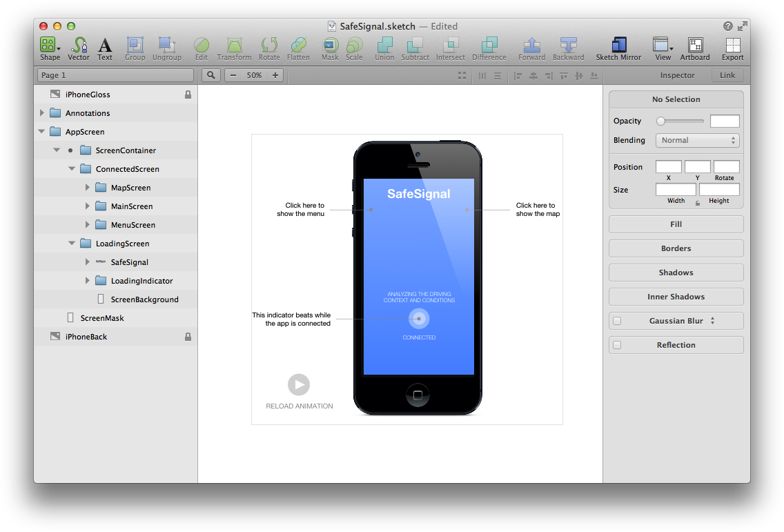Click the Fill button
The height and width of the screenshot is (532, 784).
(675, 224)
